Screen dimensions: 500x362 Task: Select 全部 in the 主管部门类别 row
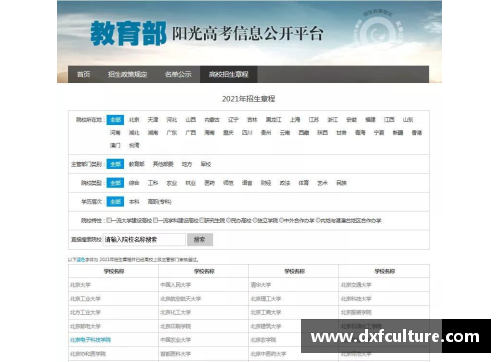(x=115, y=164)
